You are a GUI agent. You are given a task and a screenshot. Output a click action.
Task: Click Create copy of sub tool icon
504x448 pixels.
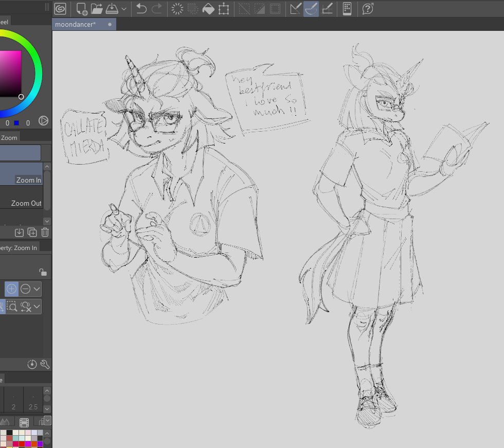(x=32, y=232)
